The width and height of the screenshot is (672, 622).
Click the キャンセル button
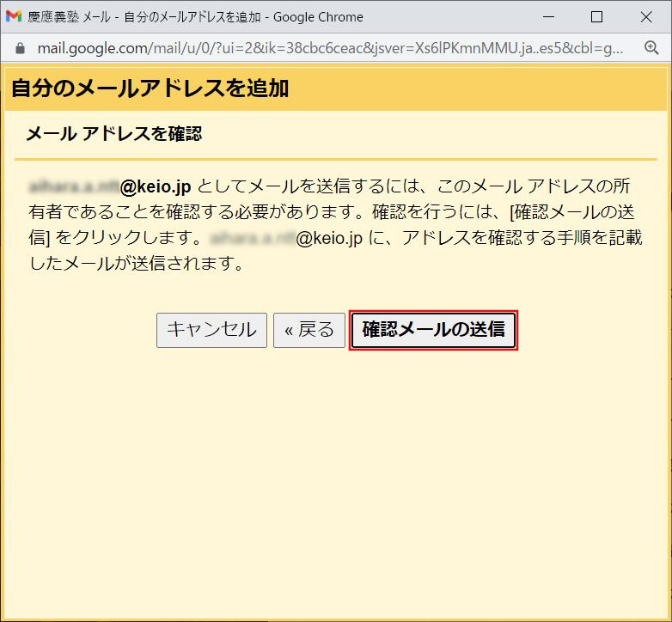pyautogui.click(x=211, y=330)
